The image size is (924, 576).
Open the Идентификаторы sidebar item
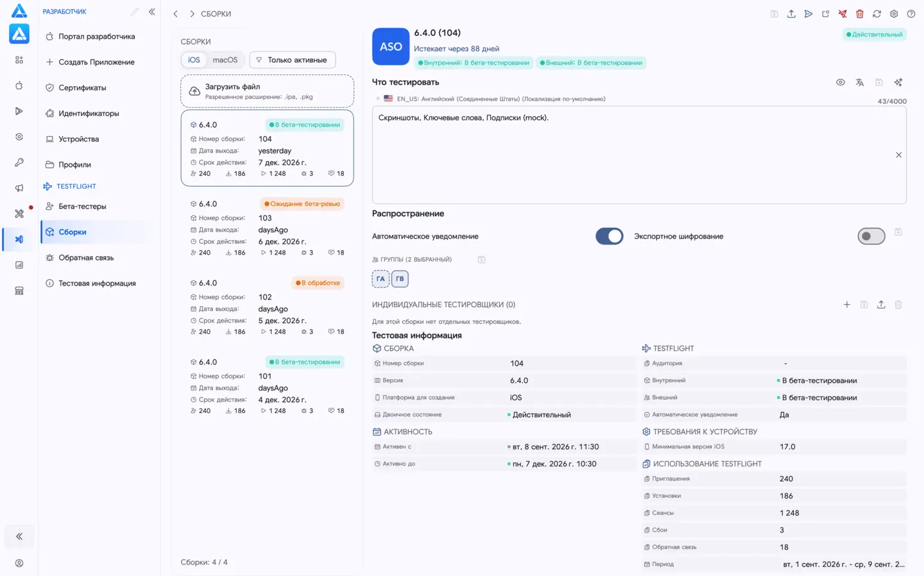click(x=97, y=114)
